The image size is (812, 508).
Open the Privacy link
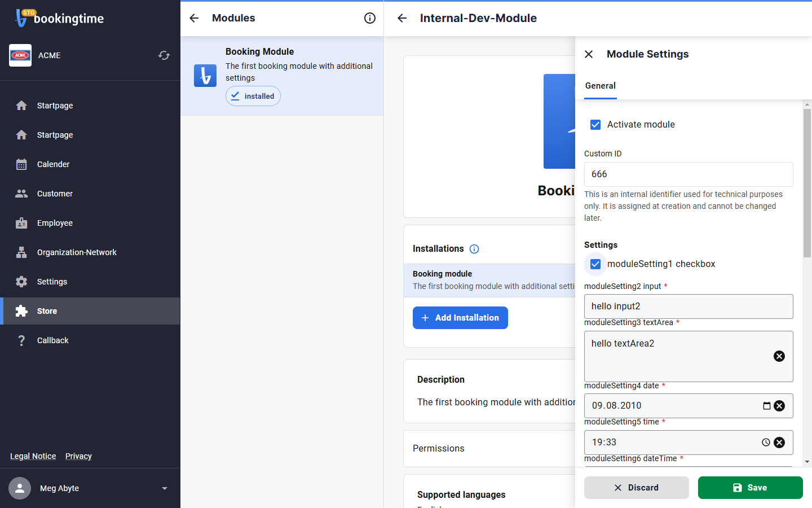click(x=78, y=456)
